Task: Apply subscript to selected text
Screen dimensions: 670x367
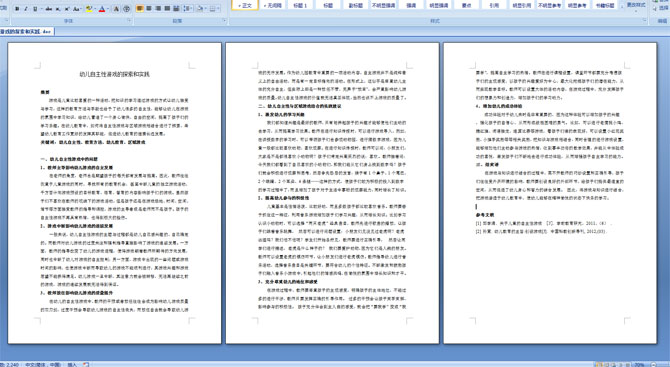Action: [58, 9]
